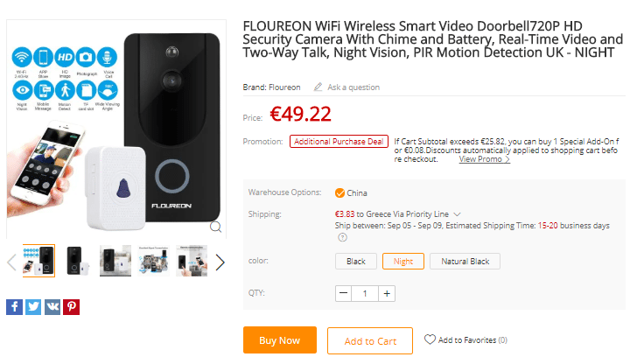This screenshot has width=637, height=364.
Task: Show next product thumbnails with right arrow
Action: [220, 262]
